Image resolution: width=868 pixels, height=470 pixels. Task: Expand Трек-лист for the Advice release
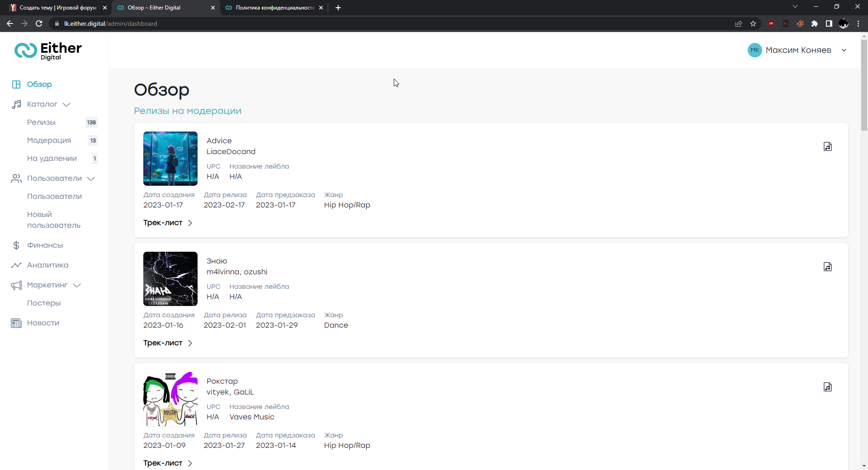point(168,223)
